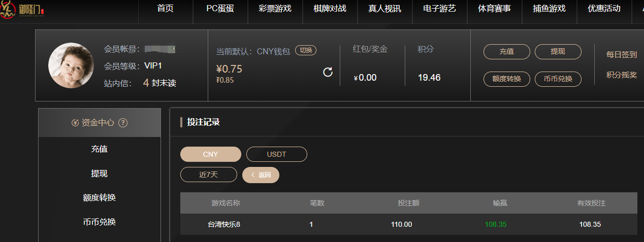
Task: Open the 彩票游戏 menu
Action: pyautogui.click(x=275, y=9)
